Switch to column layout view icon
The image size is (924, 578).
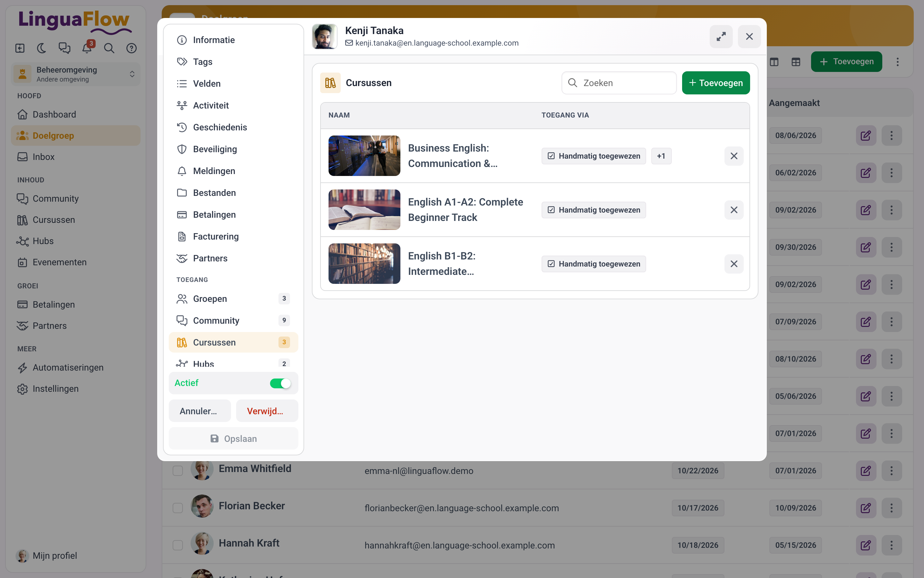coord(774,62)
